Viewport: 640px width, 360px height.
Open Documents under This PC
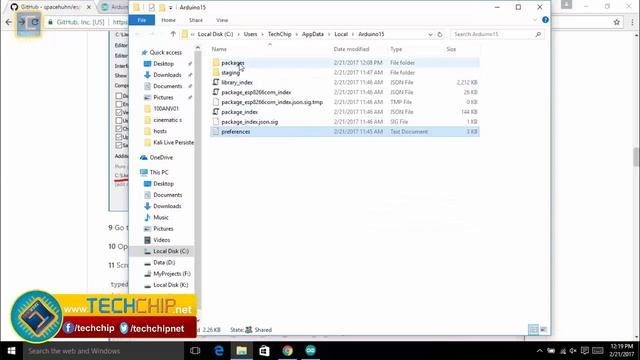pyautogui.click(x=167, y=195)
